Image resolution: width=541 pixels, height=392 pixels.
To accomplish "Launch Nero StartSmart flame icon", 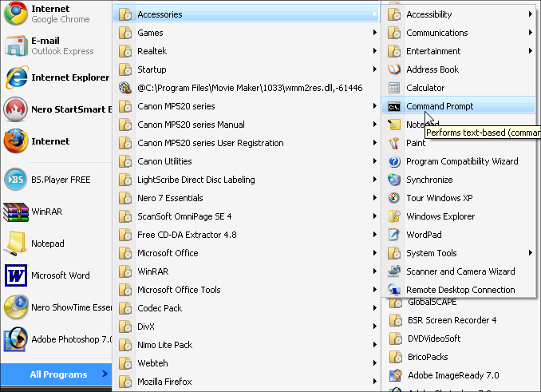I will pos(15,109).
